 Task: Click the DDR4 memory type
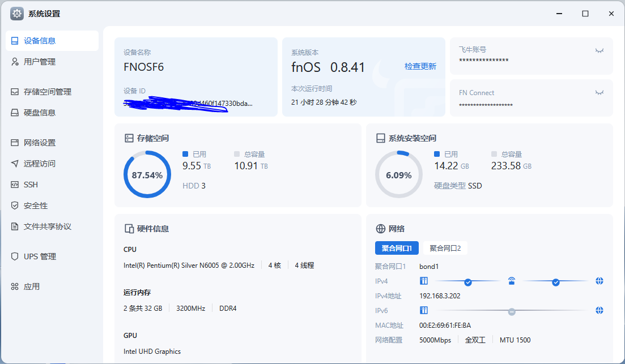(228, 309)
